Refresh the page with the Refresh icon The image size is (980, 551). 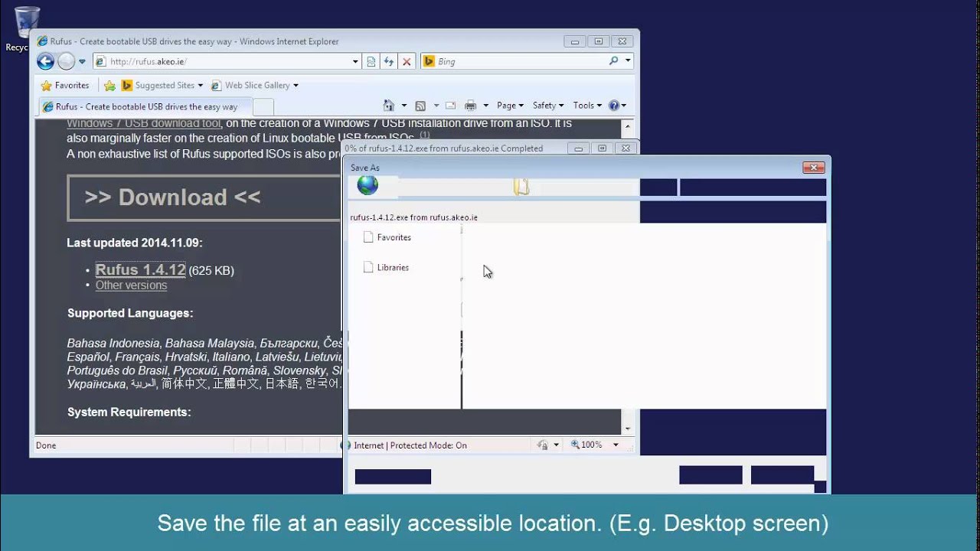coord(389,61)
